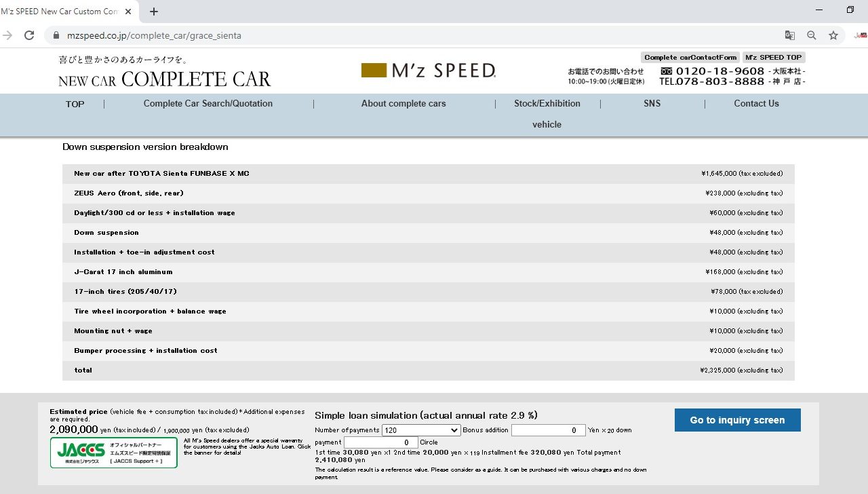The image size is (868, 494).
Task: Click the M'z SPEED TOP button
Action: coord(774,58)
